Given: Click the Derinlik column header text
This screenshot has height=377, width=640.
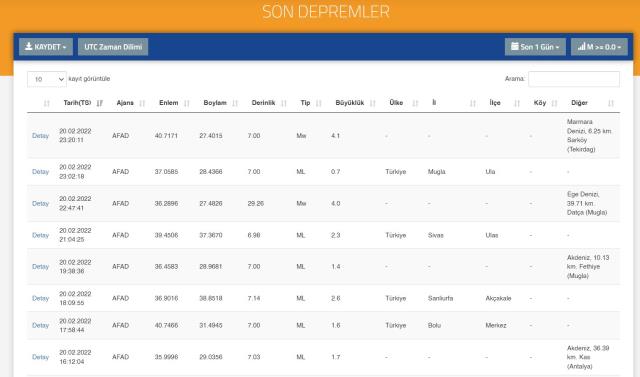Looking at the screenshot, I should [x=263, y=103].
